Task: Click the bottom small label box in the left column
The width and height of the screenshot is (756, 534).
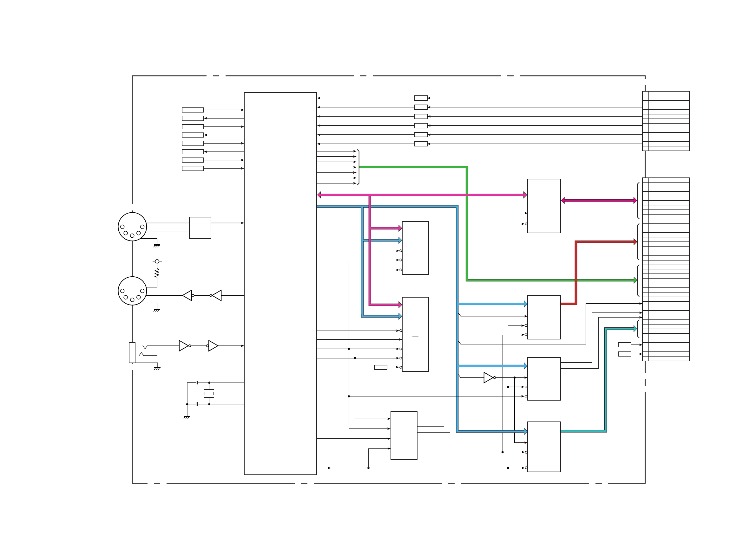Action: pos(193,169)
